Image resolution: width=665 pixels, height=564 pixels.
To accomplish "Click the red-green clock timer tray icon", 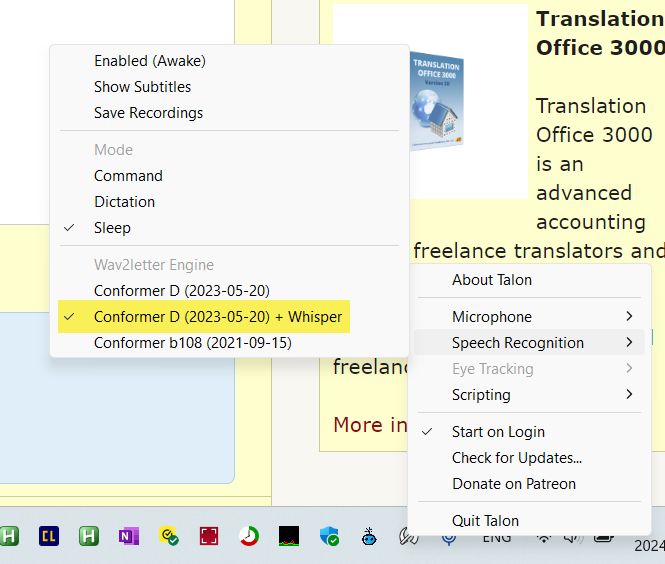I will [249, 536].
